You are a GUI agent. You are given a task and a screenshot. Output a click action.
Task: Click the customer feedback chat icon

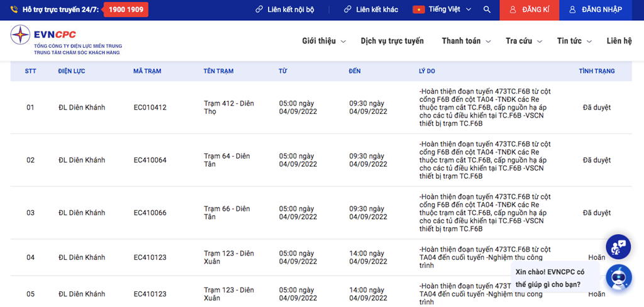tap(618, 247)
